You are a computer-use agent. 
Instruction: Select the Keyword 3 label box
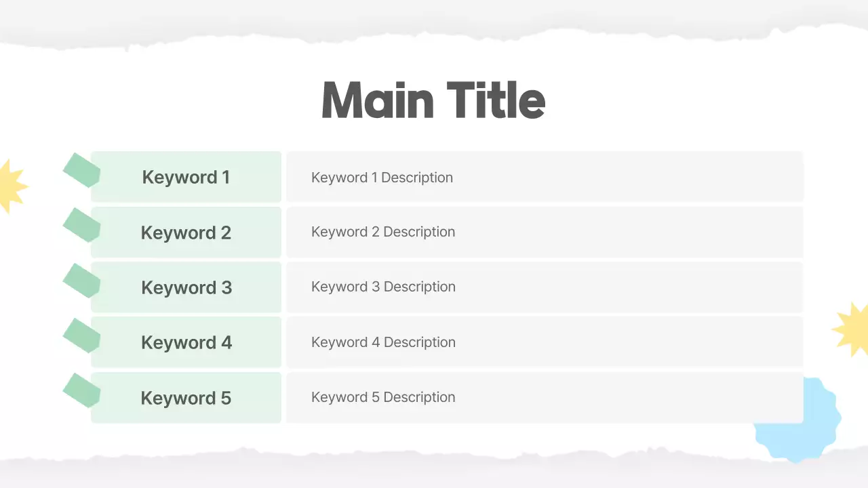pos(186,287)
